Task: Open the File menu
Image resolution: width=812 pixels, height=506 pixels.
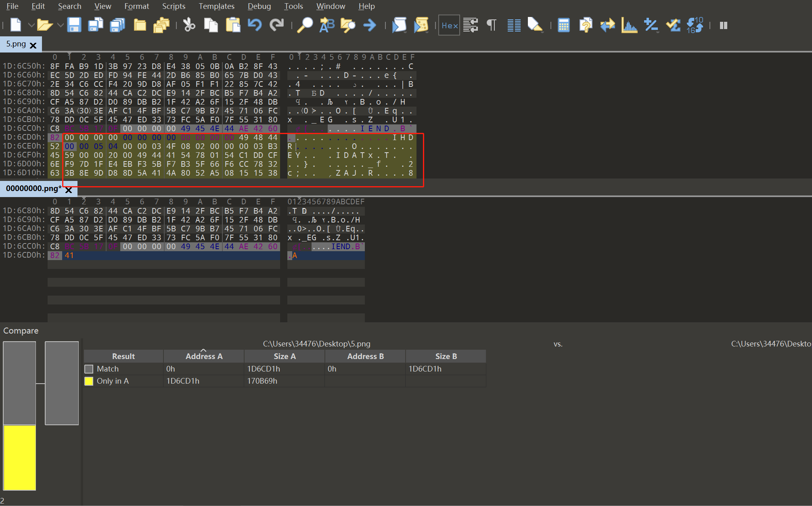Action: coord(13,6)
